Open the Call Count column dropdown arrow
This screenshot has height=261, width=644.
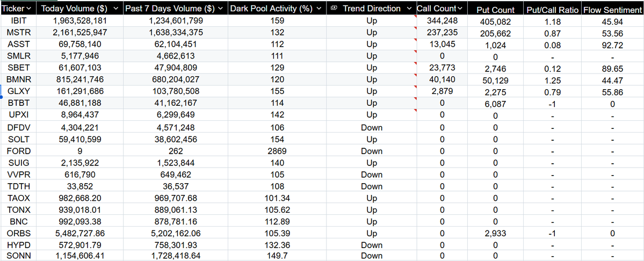click(459, 8)
